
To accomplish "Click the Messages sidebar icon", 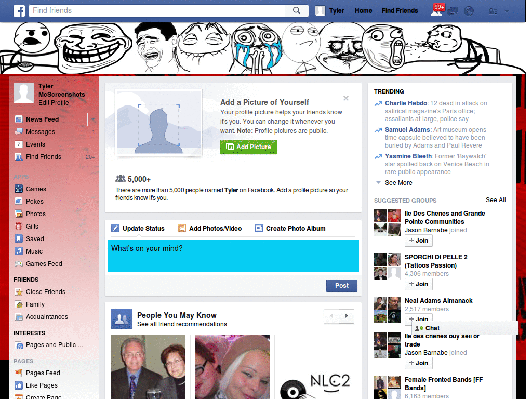I will click(19, 131).
